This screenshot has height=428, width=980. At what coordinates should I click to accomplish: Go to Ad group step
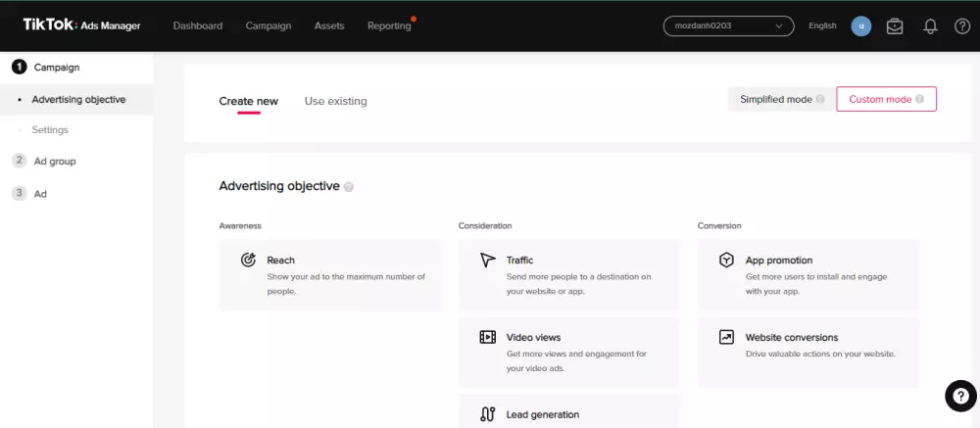point(55,161)
